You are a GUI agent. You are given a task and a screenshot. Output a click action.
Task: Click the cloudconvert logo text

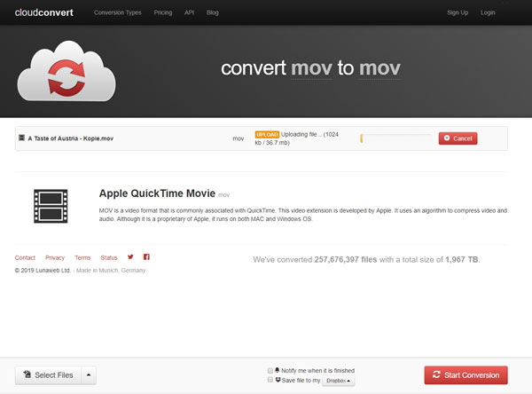43,12
